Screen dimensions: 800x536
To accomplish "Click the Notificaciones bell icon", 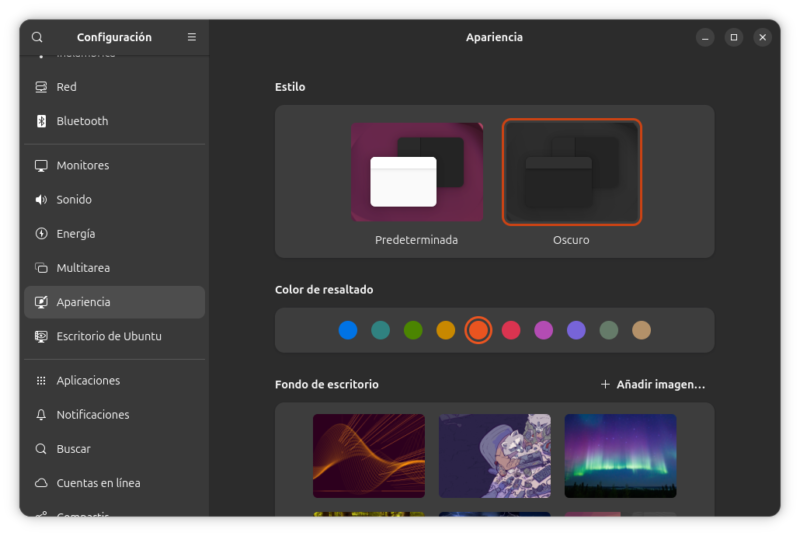I will [41, 415].
